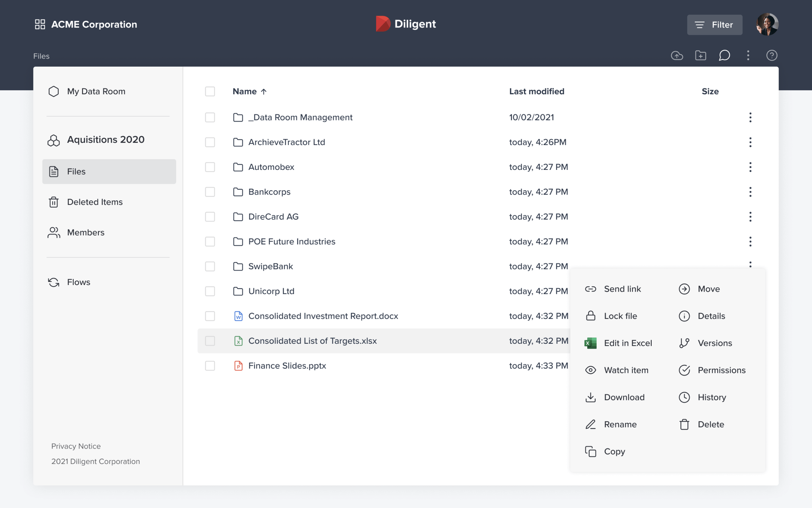The width and height of the screenshot is (812, 508).
Task: Tick the select-all checkbox beside the Name header
Action: pyautogui.click(x=210, y=91)
